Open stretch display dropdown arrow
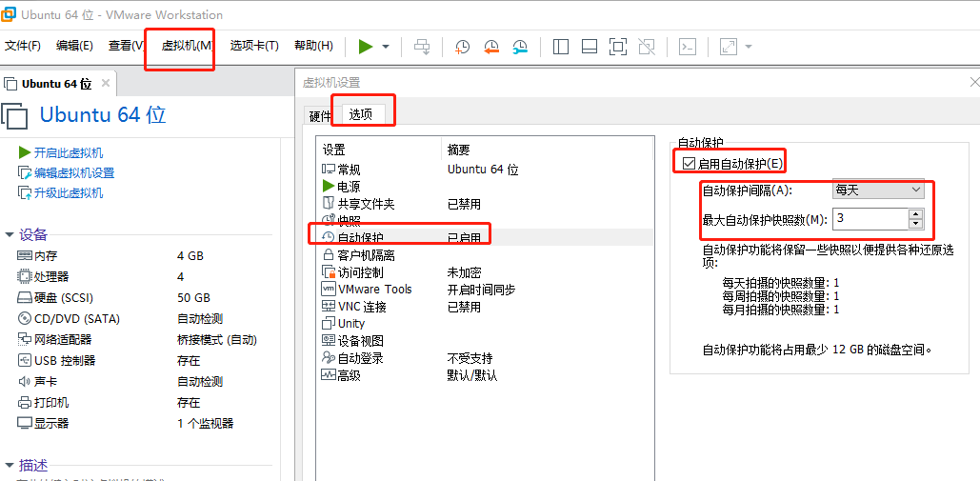The width and height of the screenshot is (980, 481). pos(748,47)
